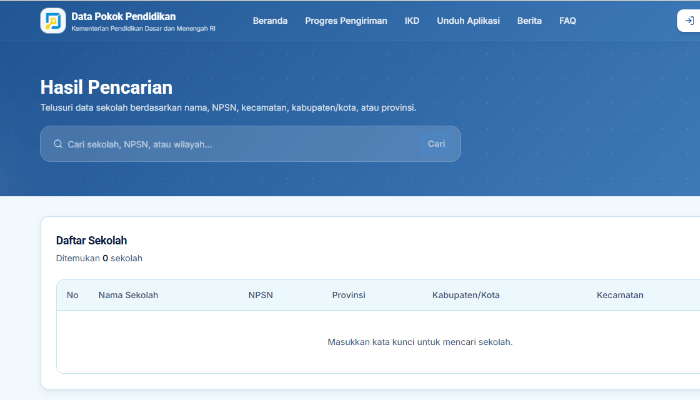The width and height of the screenshot is (700, 400).
Task: Click the Ditemukan 0 sekolah text
Action: (x=99, y=258)
